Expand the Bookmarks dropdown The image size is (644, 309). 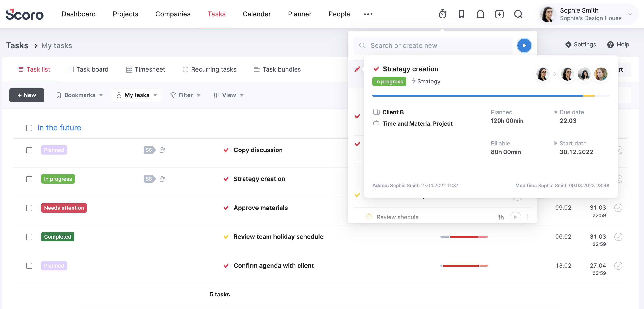pos(80,95)
